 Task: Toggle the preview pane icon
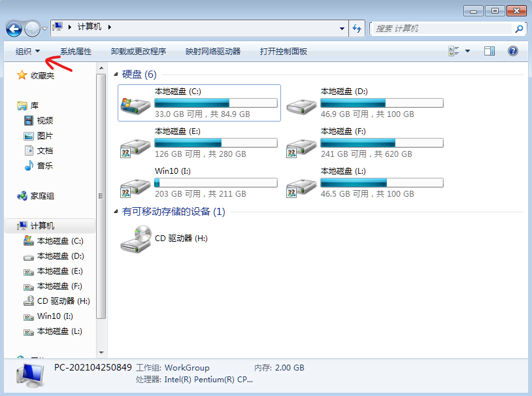click(x=489, y=51)
